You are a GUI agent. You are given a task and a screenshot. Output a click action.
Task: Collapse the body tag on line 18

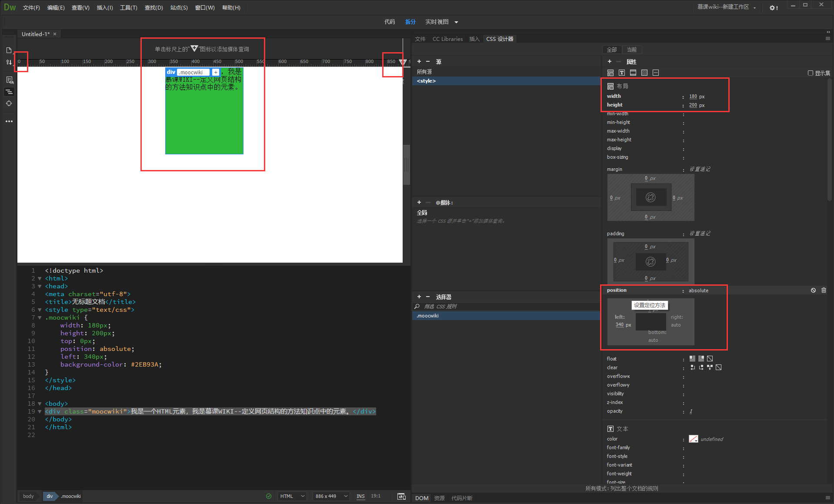tap(40, 404)
